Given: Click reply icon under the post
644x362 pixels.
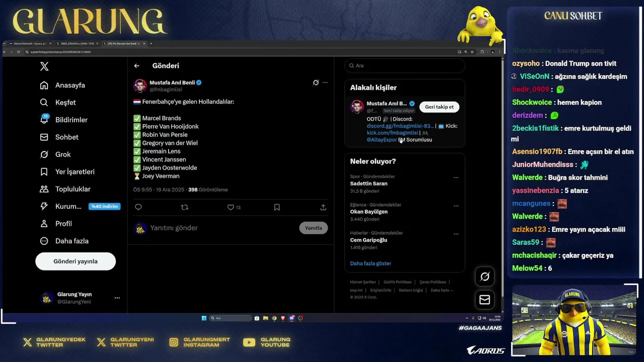Looking at the screenshot, I should [x=138, y=207].
